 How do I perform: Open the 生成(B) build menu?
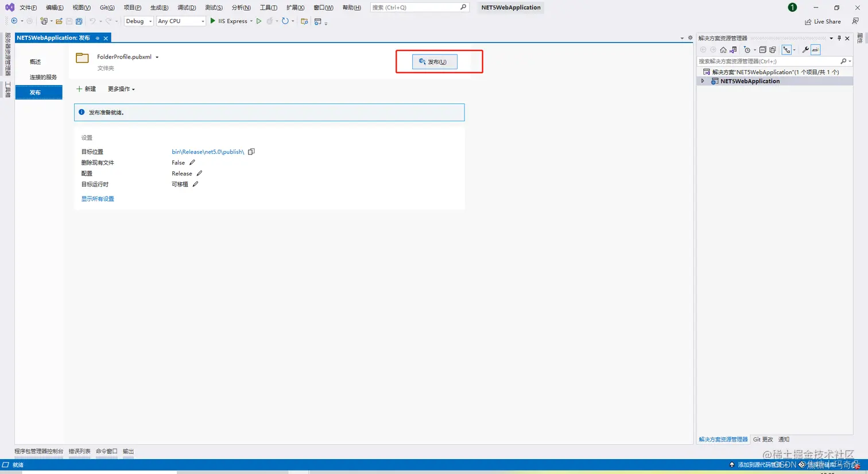(159, 7)
